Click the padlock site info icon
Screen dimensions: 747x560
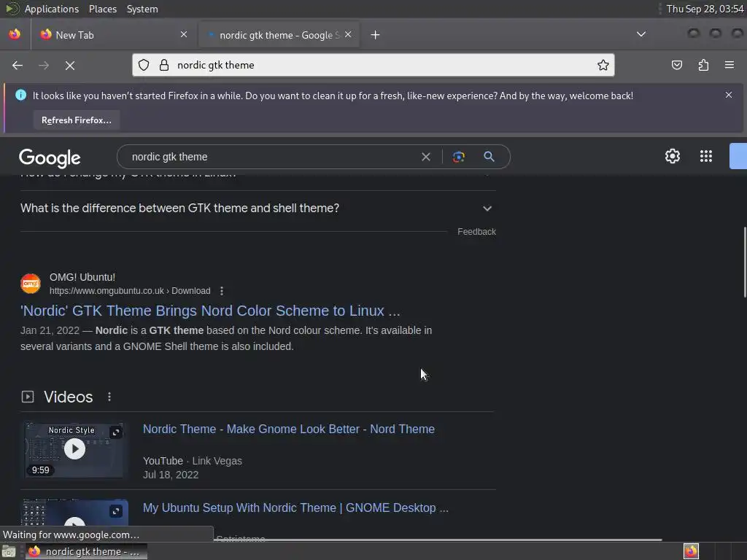(164, 65)
